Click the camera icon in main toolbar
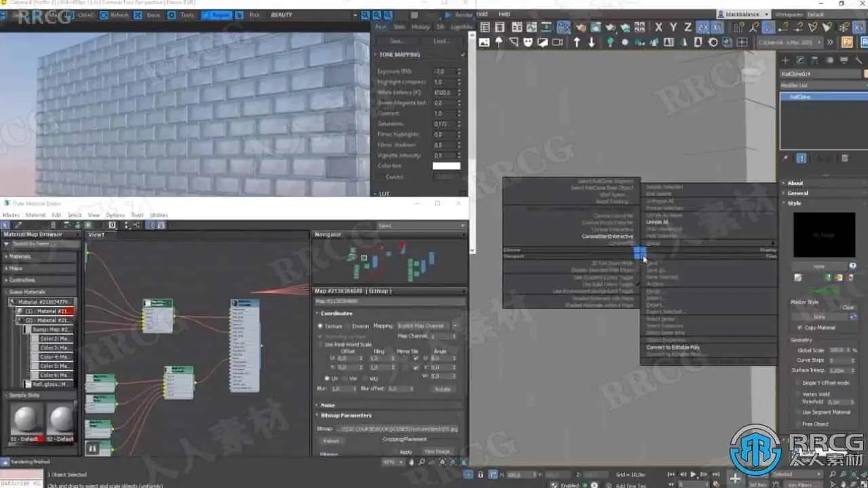This screenshot has height=488, width=868. (x=557, y=42)
